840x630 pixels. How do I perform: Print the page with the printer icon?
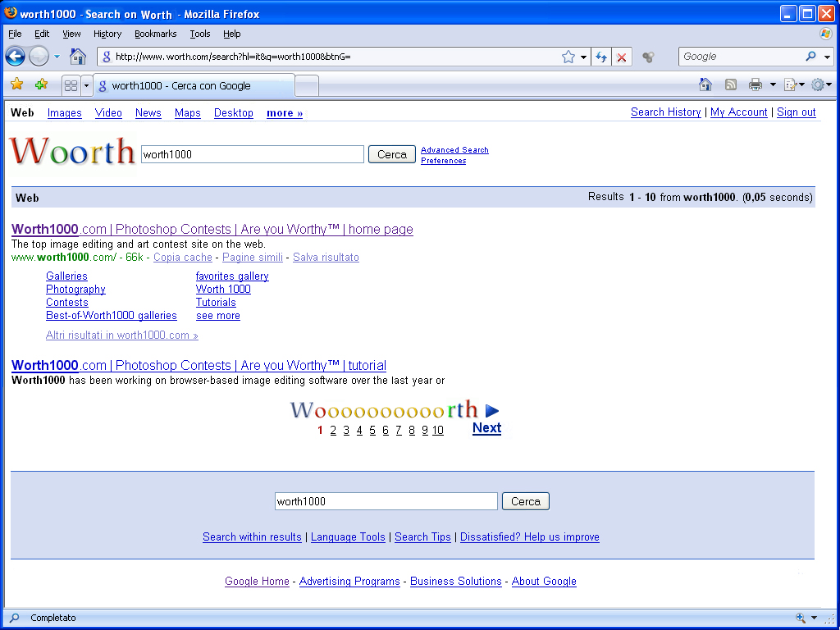(x=756, y=84)
